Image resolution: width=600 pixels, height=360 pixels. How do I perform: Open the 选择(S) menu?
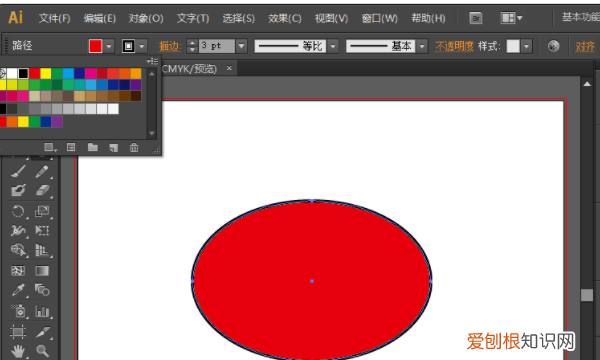point(238,18)
